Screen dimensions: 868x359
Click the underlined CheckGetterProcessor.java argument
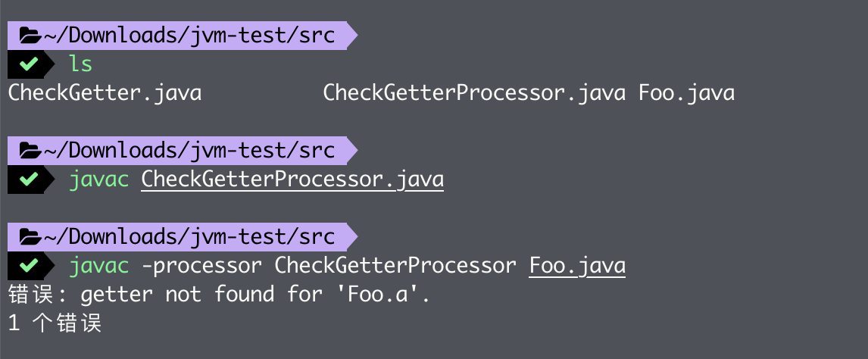pos(292,179)
